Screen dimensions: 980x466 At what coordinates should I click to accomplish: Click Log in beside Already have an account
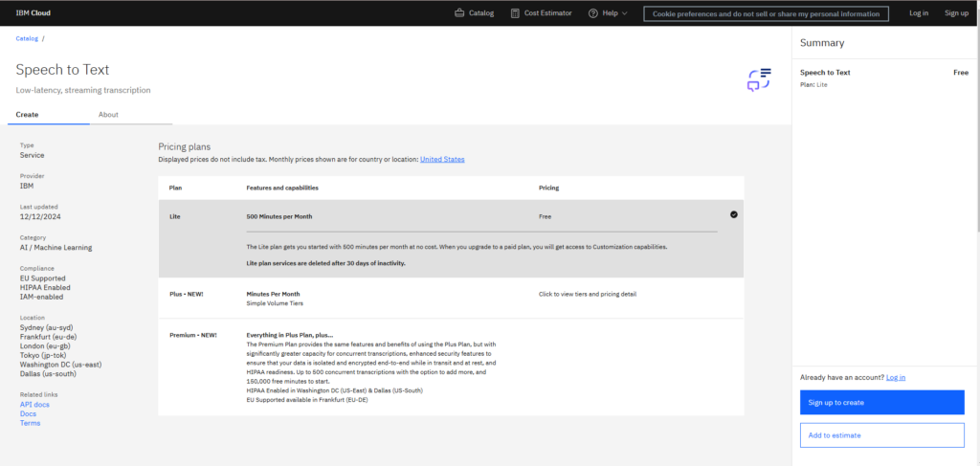[896, 377]
